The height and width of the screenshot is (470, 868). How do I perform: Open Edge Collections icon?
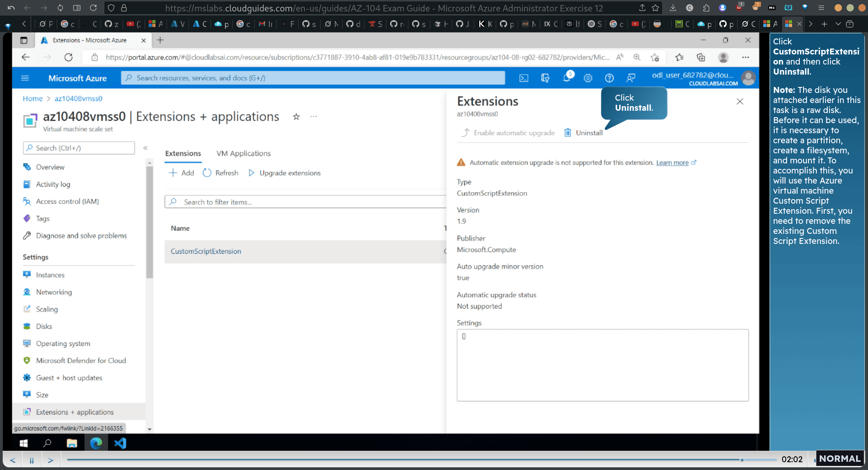[701, 57]
